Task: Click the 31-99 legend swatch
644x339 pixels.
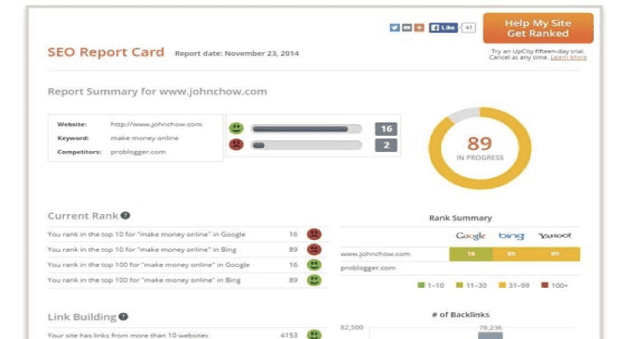Action: pos(502,285)
